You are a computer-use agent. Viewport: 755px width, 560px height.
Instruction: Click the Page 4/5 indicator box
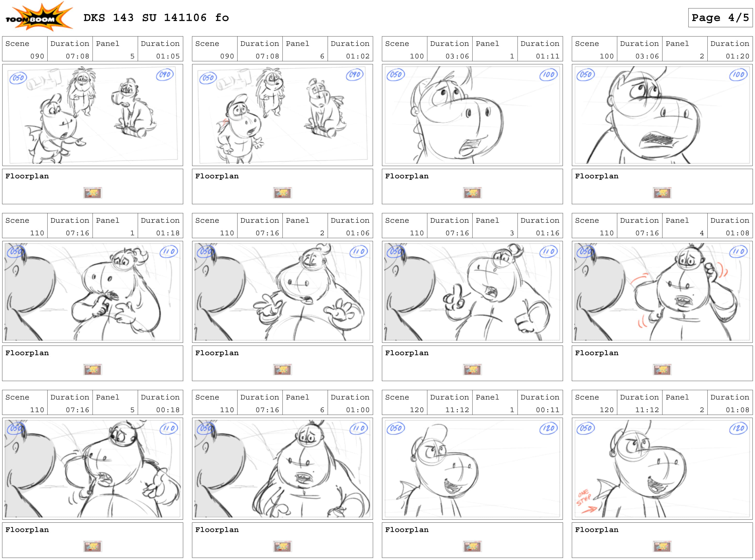tap(720, 18)
